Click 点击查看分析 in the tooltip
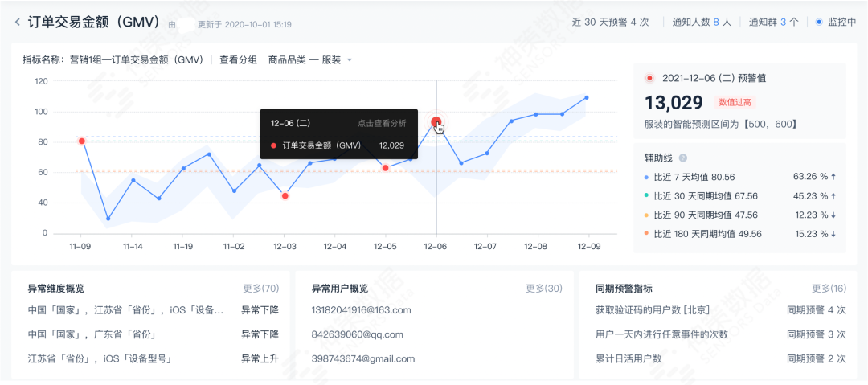 [x=382, y=123]
